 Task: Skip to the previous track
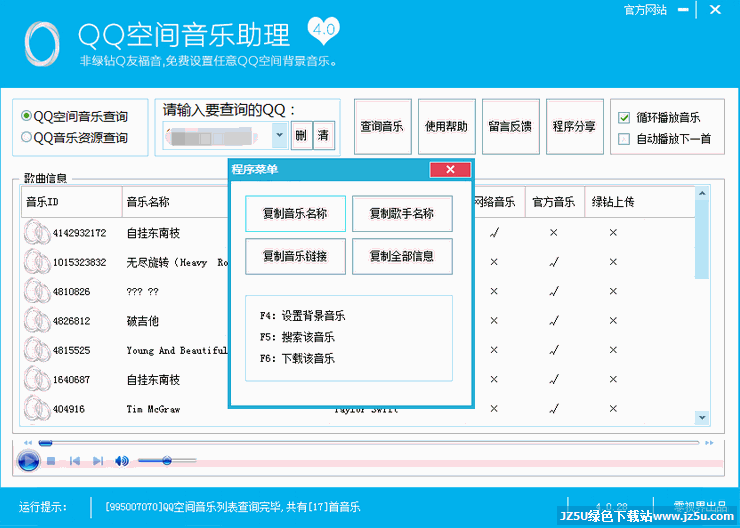[x=75, y=461]
